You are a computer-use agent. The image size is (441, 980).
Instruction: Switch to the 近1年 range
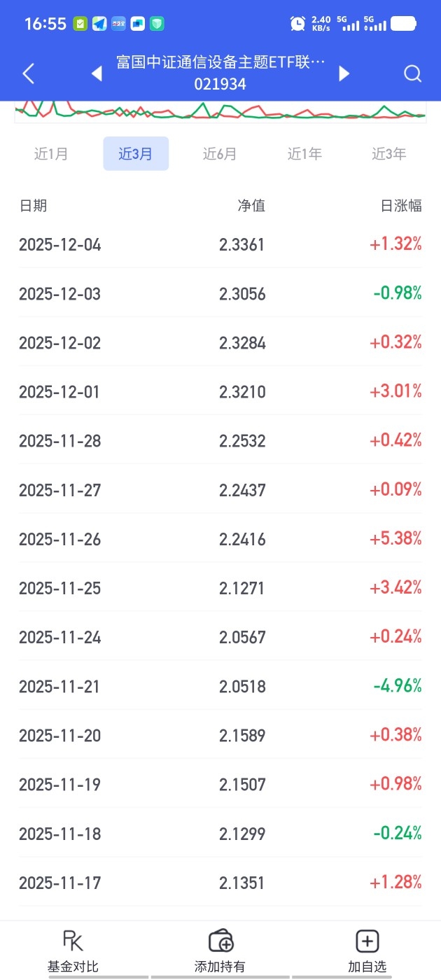[x=304, y=154]
